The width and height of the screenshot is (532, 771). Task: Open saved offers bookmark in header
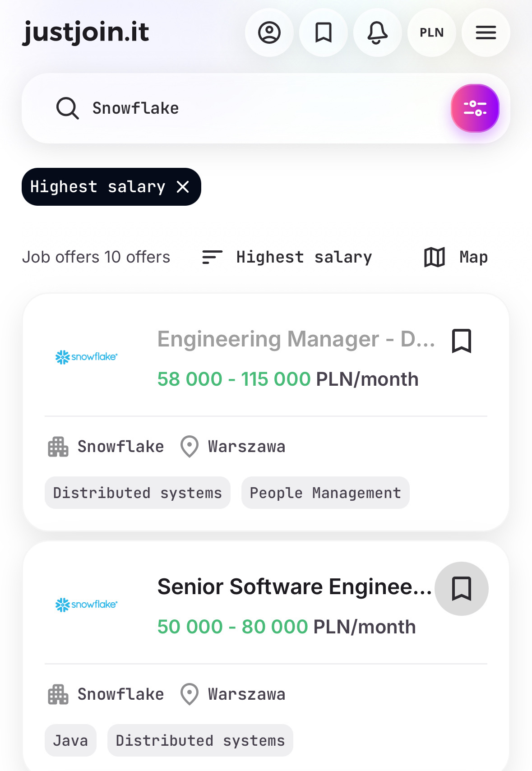pyautogui.click(x=324, y=32)
